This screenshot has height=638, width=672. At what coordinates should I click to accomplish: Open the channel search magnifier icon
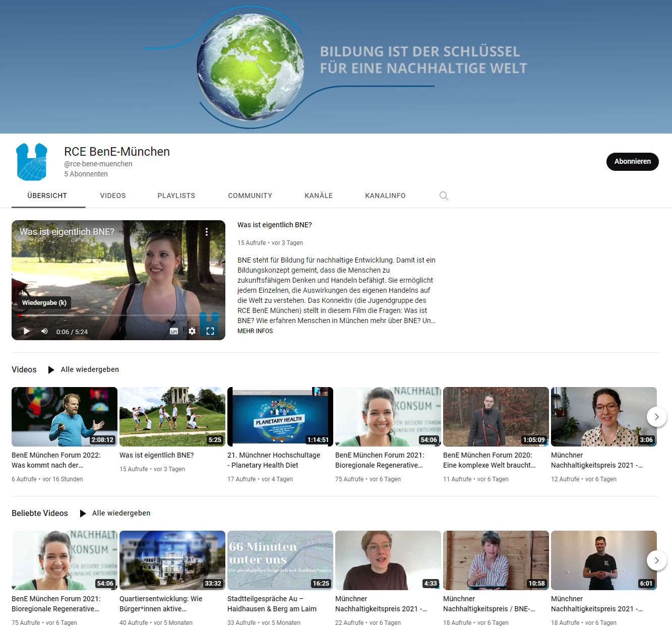tap(444, 196)
